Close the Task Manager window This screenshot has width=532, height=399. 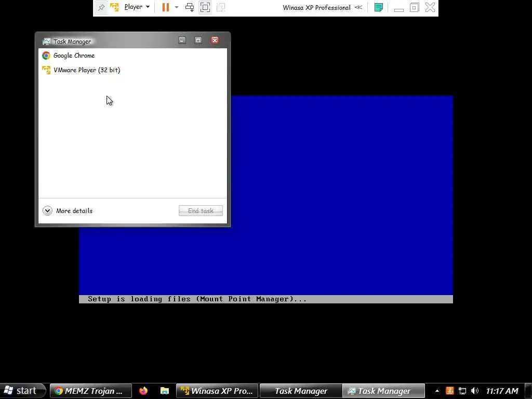pos(215,41)
